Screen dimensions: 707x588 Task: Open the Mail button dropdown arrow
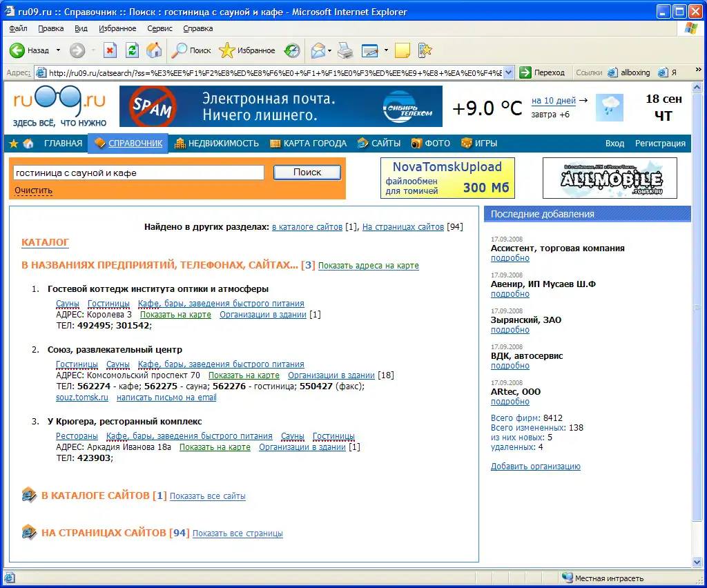(x=330, y=50)
